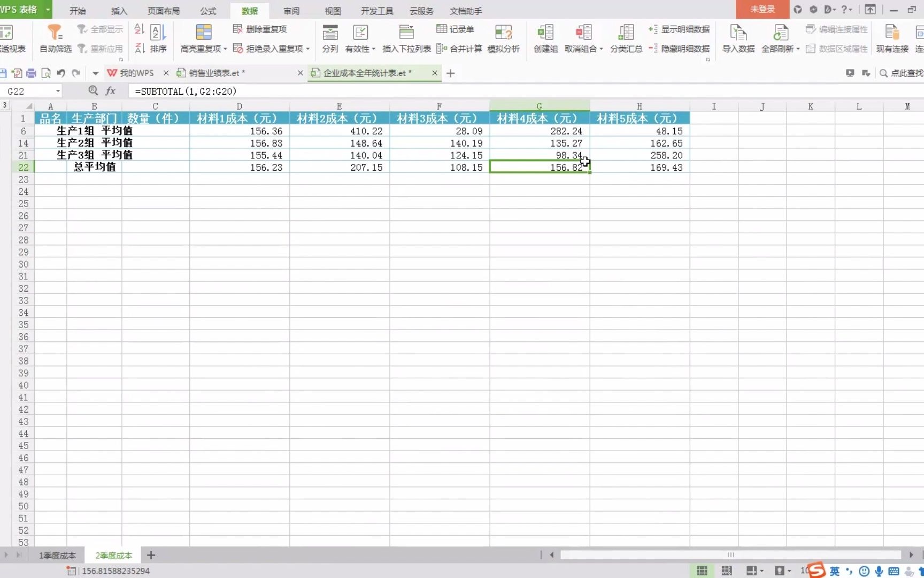Image resolution: width=924 pixels, height=578 pixels.
Task: Collapse the ribbon with the up-arrow icon
Action: pos(871,10)
